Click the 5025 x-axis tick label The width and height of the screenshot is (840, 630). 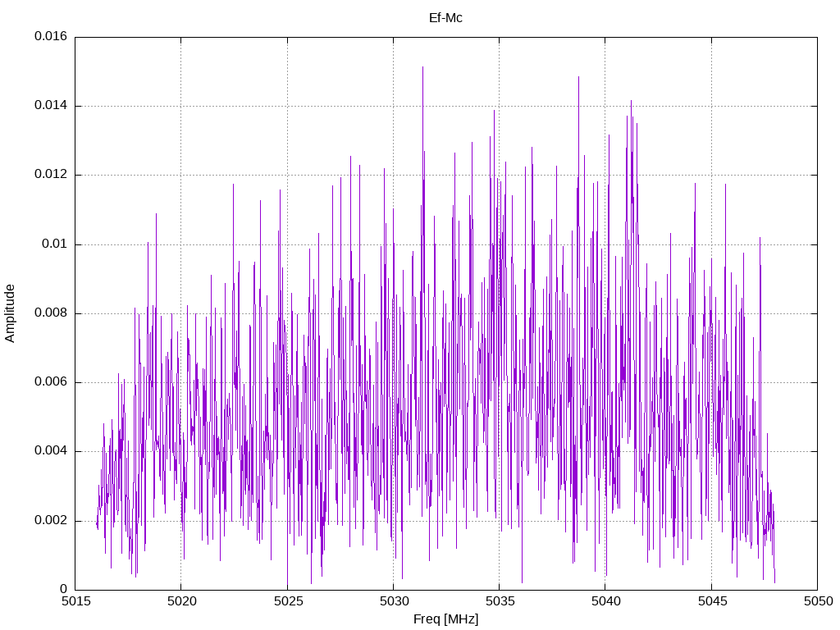click(288, 601)
